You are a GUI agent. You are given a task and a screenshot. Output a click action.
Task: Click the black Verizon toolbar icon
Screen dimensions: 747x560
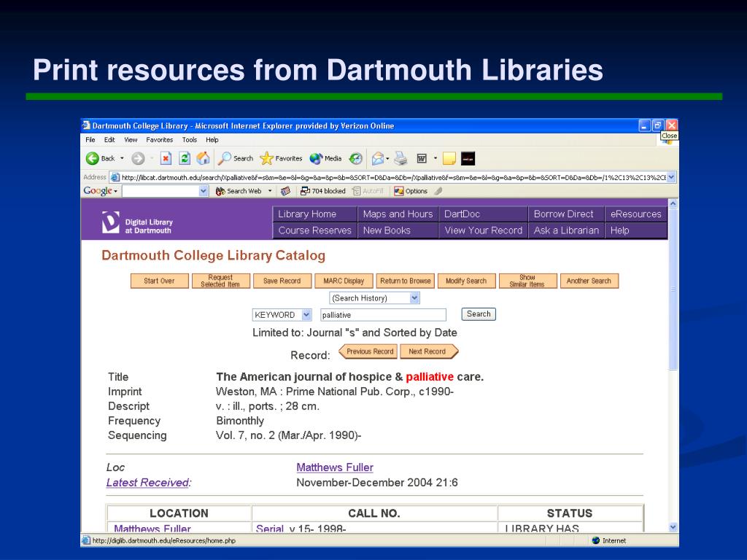[468, 158]
